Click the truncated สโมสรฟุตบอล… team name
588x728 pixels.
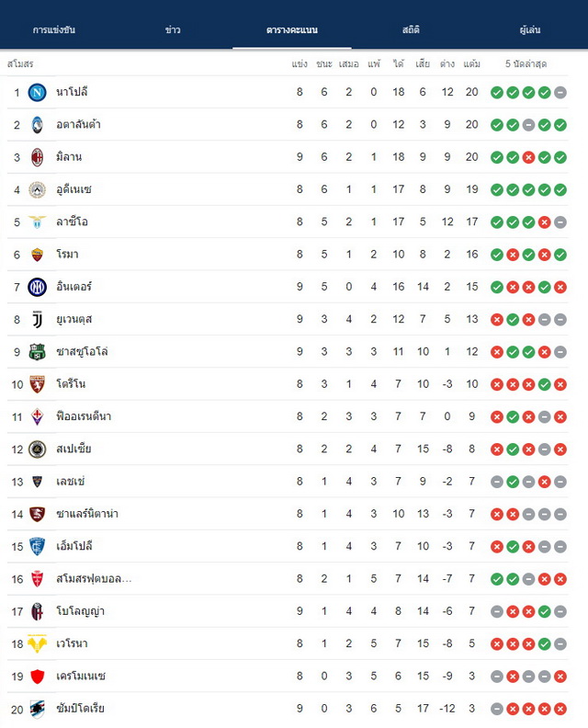coord(94,579)
